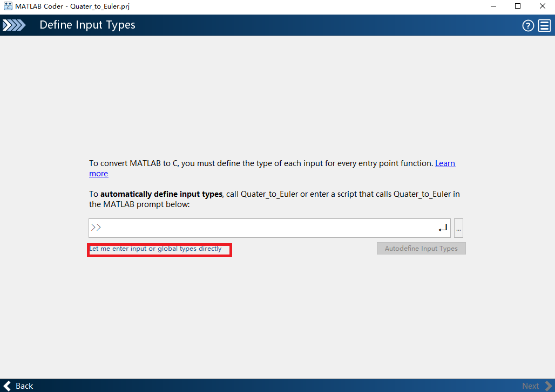Click the Define Input Types heading
Viewport: 555px width, 392px height.
click(x=87, y=25)
